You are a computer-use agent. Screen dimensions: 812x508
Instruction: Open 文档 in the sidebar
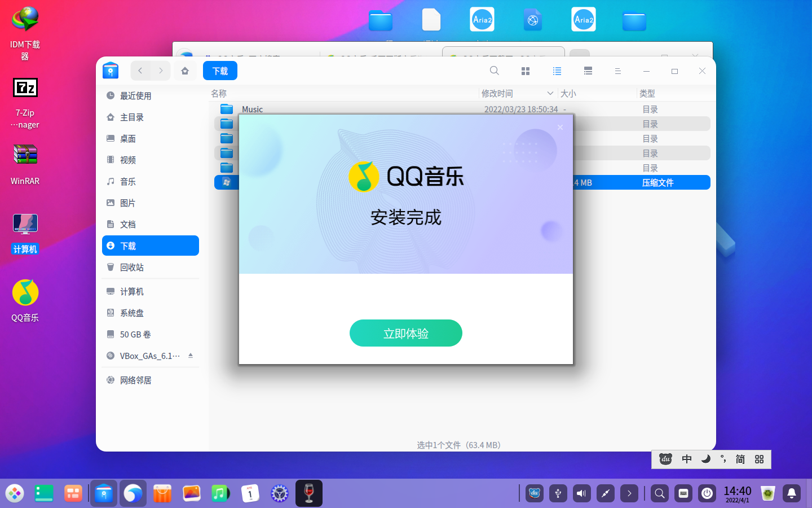(151, 224)
